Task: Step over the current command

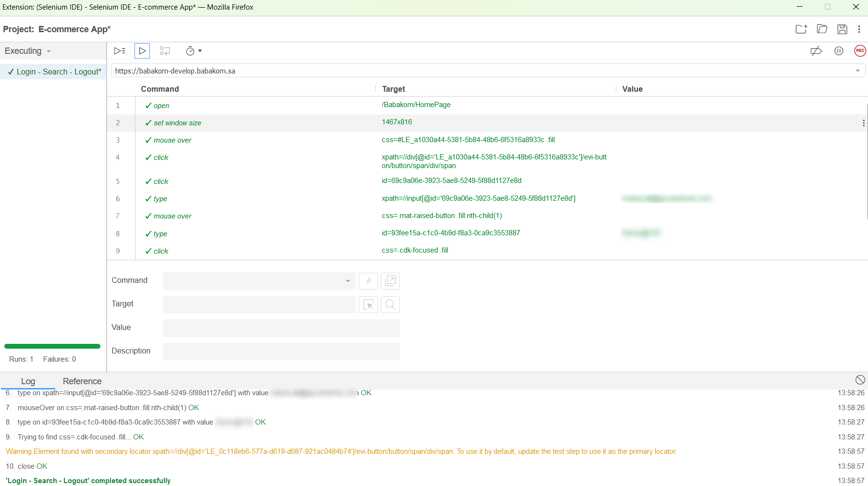Action: (x=165, y=50)
